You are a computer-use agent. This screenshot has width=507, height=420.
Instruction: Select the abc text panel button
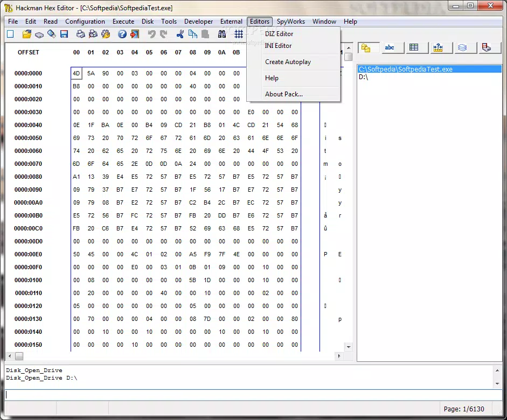[x=393, y=48]
